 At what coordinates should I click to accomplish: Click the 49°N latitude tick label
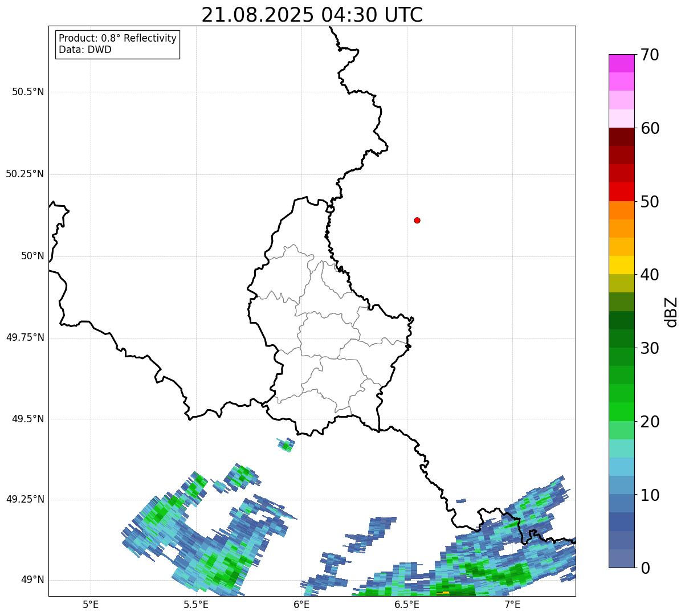(x=32, y=580)
